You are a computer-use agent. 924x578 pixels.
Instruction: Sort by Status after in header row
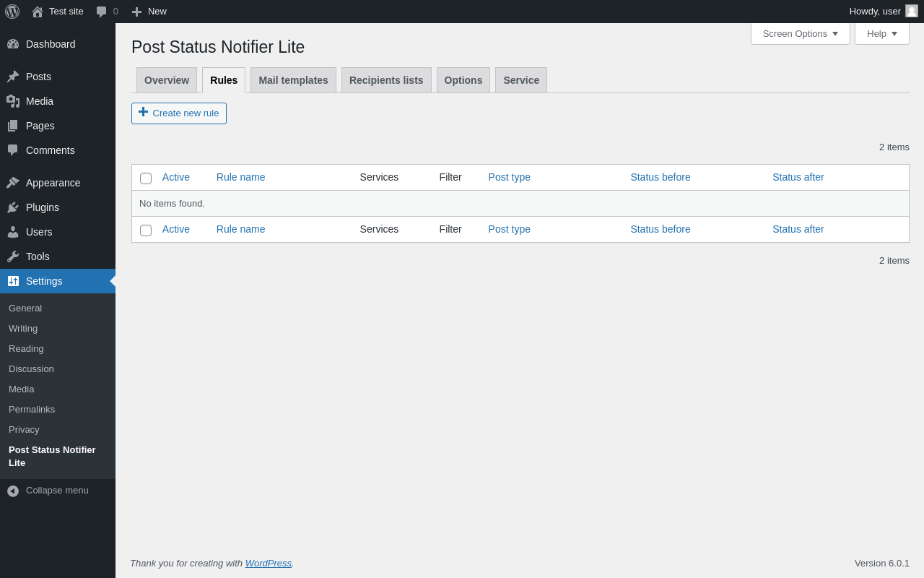point(798,177)
